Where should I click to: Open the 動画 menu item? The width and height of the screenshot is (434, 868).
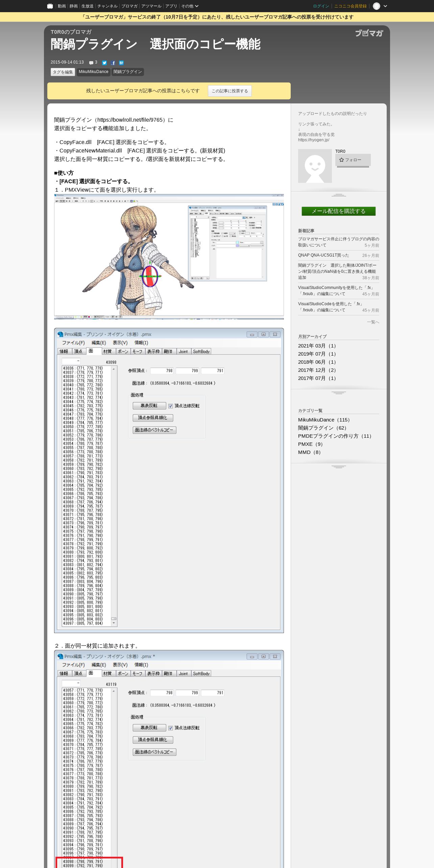point(62,6)
